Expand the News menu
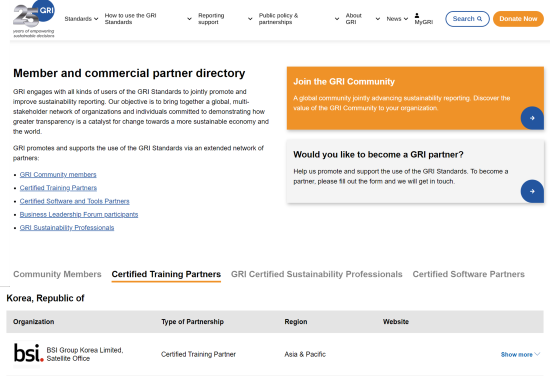 pyautogui.click(x=397, y=19)
